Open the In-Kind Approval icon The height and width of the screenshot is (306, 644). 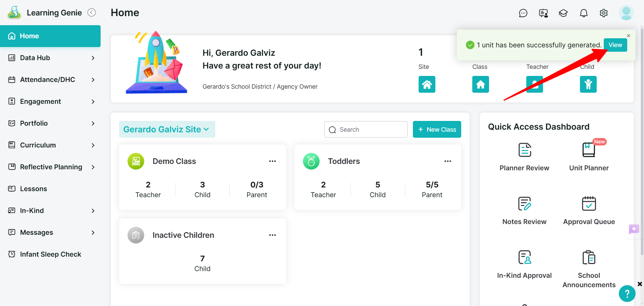(525, 257)
